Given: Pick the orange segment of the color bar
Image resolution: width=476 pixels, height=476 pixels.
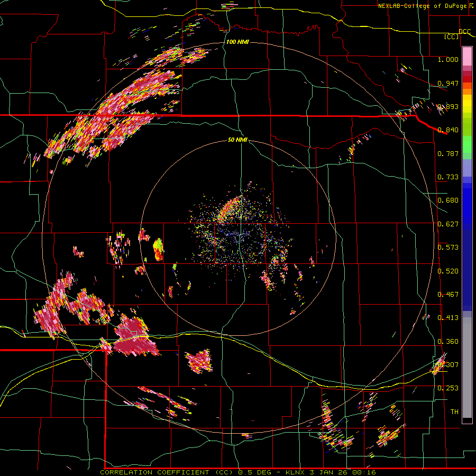Looking at the screenshot, I should 467,91.
